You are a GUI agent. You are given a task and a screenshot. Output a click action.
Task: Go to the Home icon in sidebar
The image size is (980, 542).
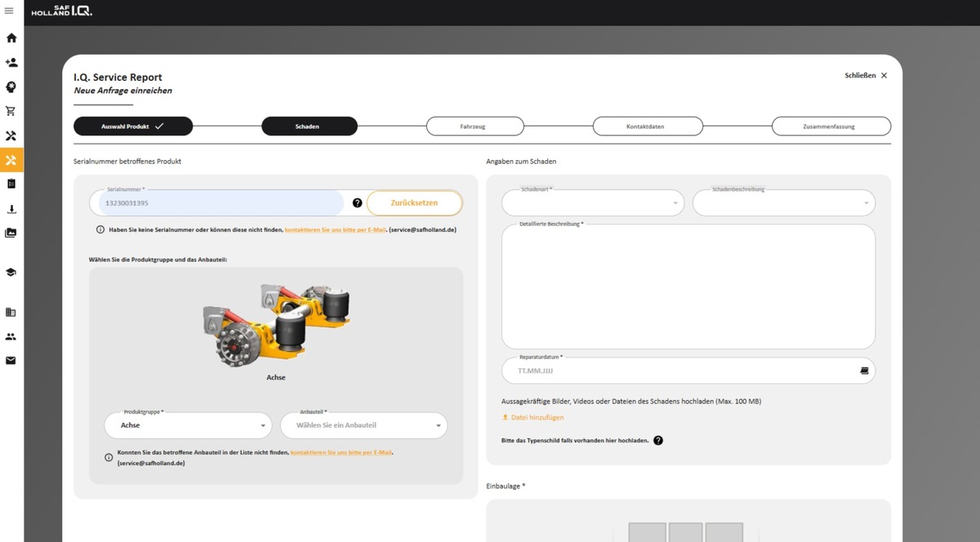[x=11, y=38]
